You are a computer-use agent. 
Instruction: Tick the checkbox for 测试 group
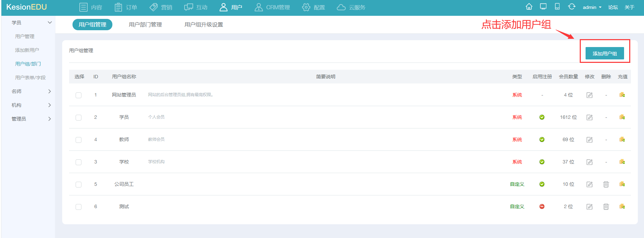pyautogui.click(x=79, y=207)
